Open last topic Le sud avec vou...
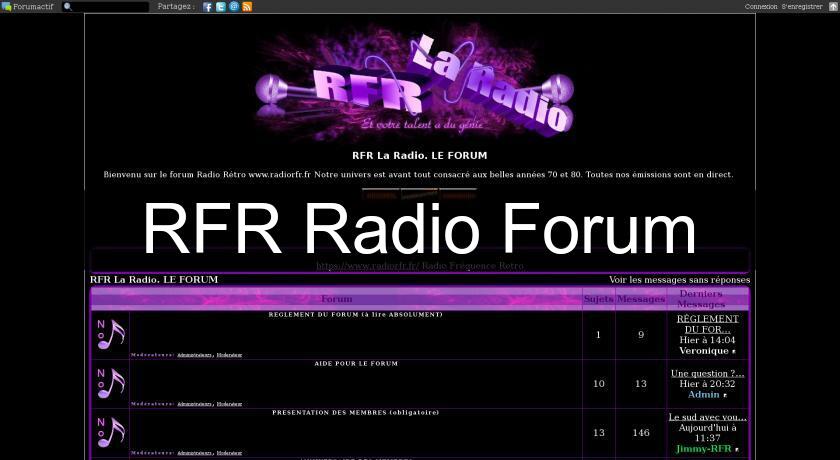Screen dimensions: 840x460 point(707,417)
